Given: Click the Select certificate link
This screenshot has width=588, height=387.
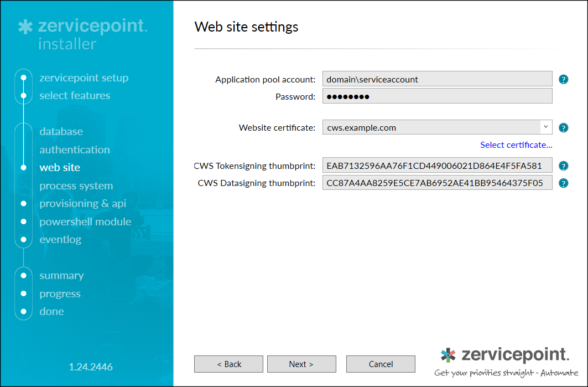Looking at the screenshot, I should tap(516, 145).
